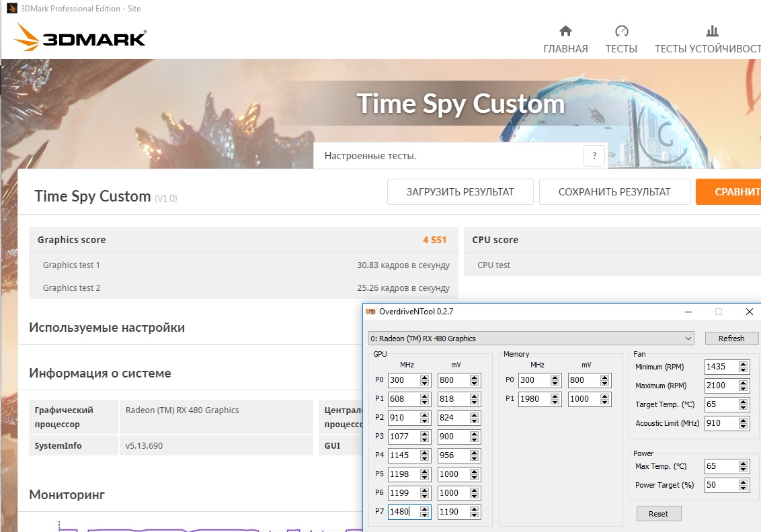Open ТЕСТЫ УСТОЙЧИВОСТИ bar chart tab
761x532 pixels.
click(708, 40)
